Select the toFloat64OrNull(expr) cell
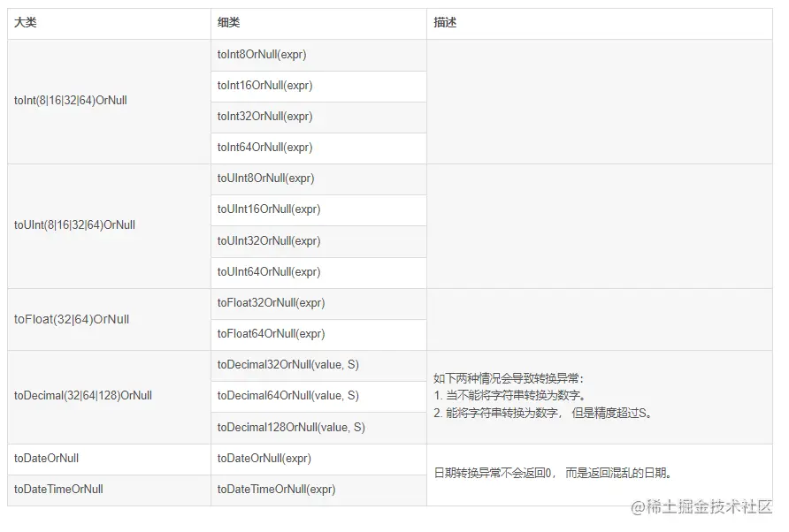 click(x=318, y=334)
